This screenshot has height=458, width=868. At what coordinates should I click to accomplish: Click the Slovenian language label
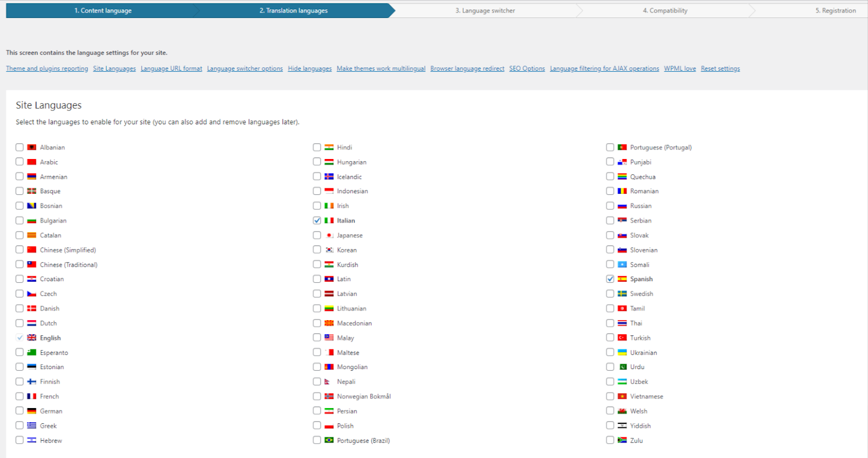(643, 250)
